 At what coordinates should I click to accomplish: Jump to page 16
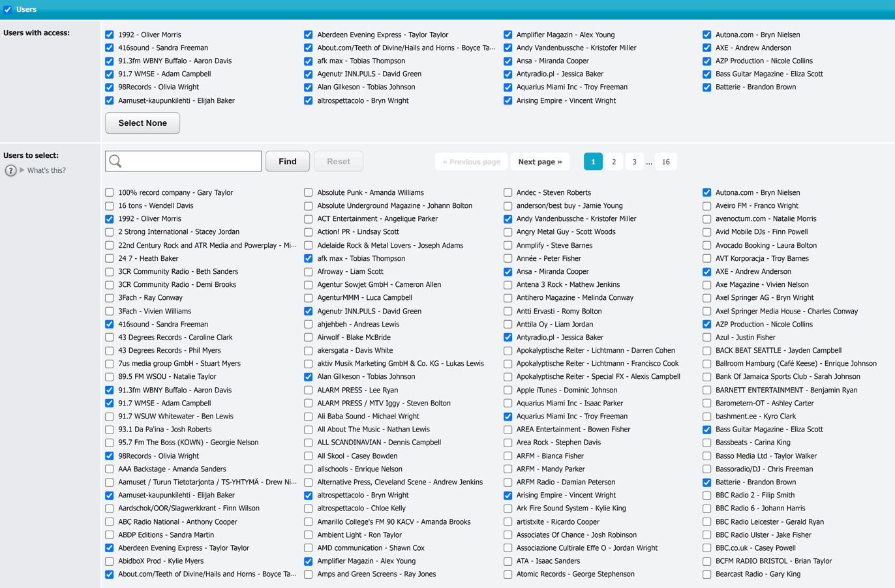[x=665, y=162]
